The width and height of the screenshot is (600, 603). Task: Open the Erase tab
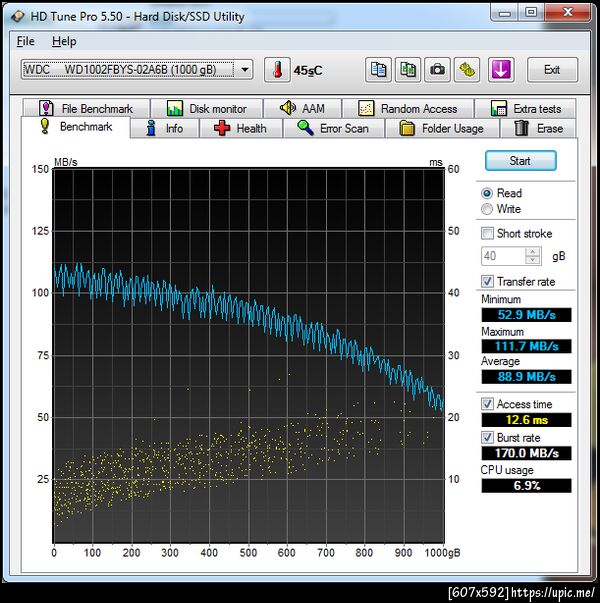point(538,128)
